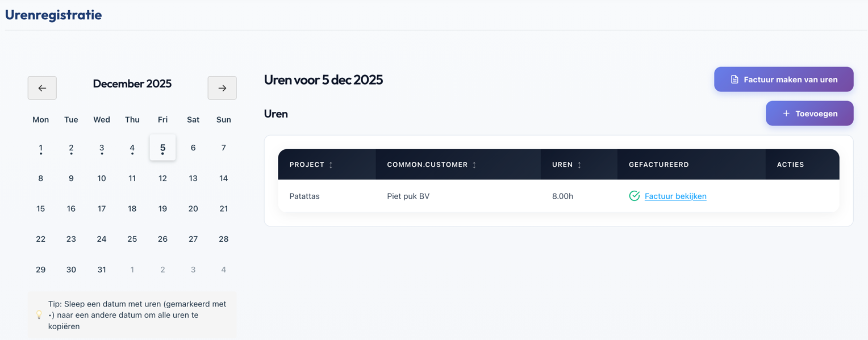
Task: Click the previous month arrow icon
Action: tap(42, 87)
